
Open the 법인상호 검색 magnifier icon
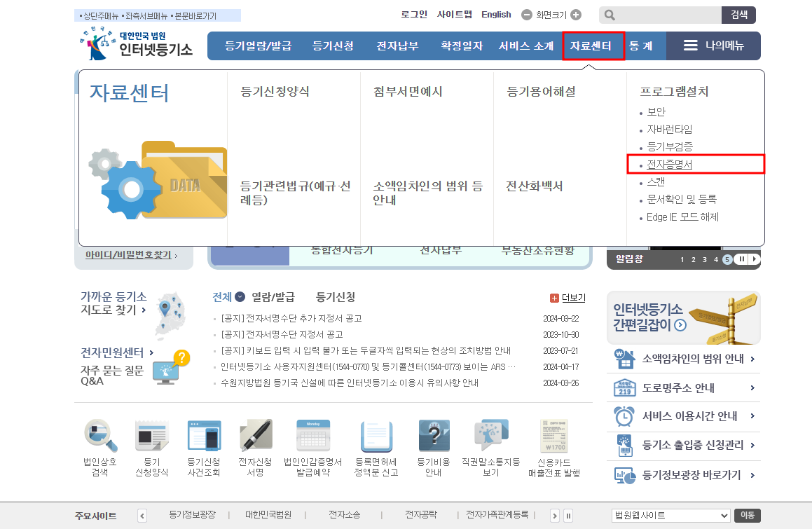[100, 435]
